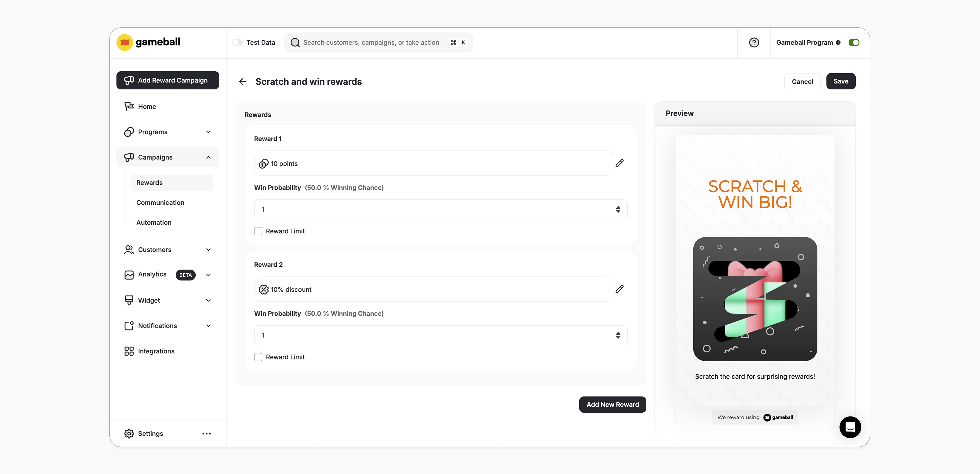Switch to the Communication page
The height and width of the screenshot is (474, 980).
point(160,202)
